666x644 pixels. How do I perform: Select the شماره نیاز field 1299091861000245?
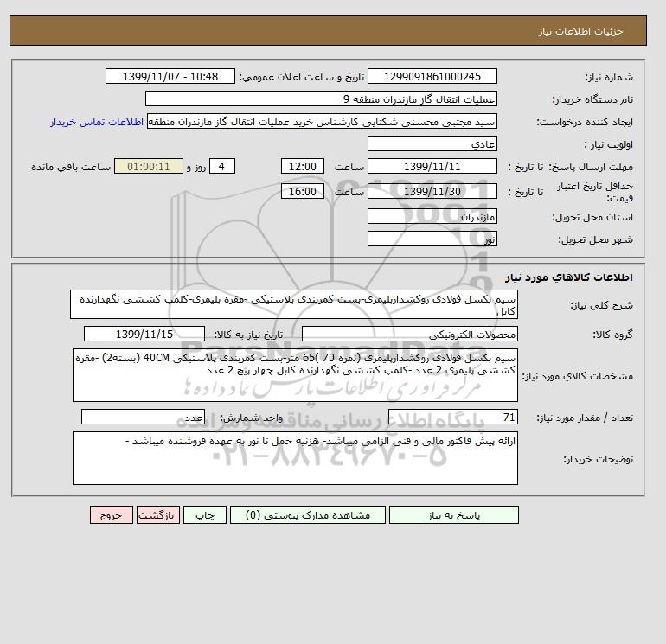click(432, 76)
